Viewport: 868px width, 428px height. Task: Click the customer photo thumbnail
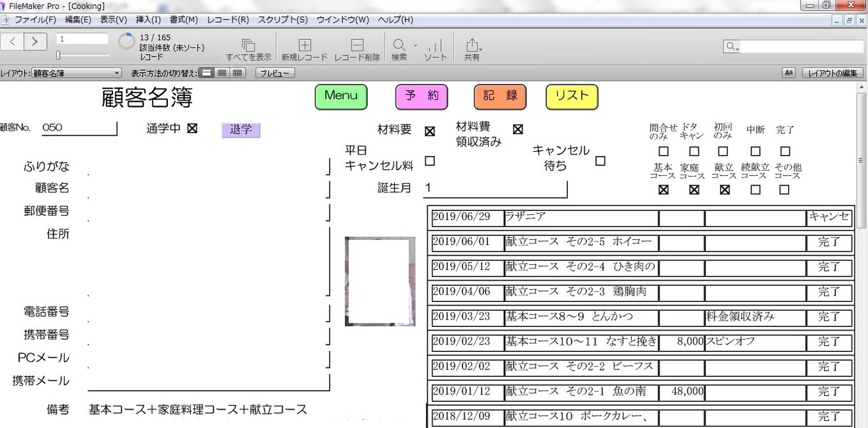point(380,281)
